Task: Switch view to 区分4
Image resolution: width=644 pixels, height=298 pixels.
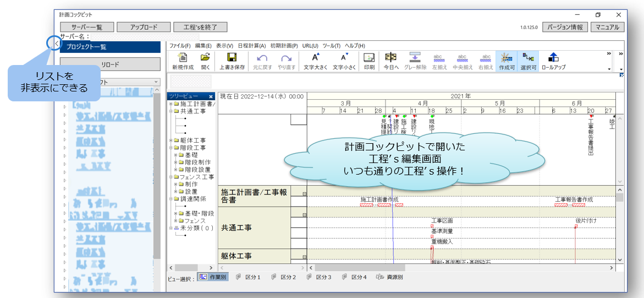Action: click(x=354, y=277)
